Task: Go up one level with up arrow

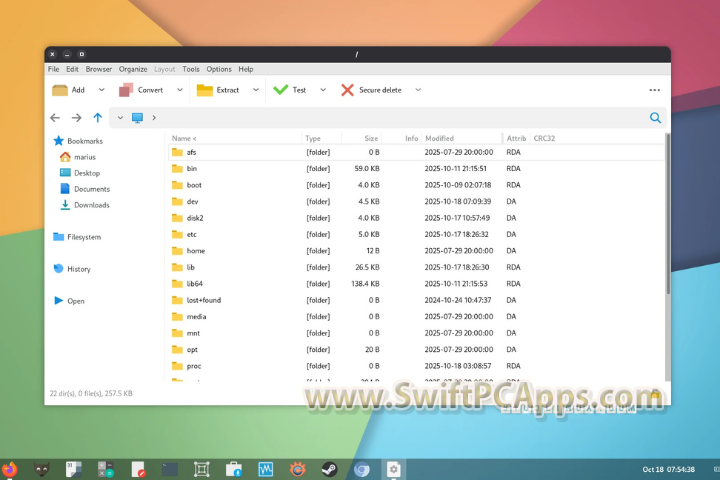Action: point(98,118)
